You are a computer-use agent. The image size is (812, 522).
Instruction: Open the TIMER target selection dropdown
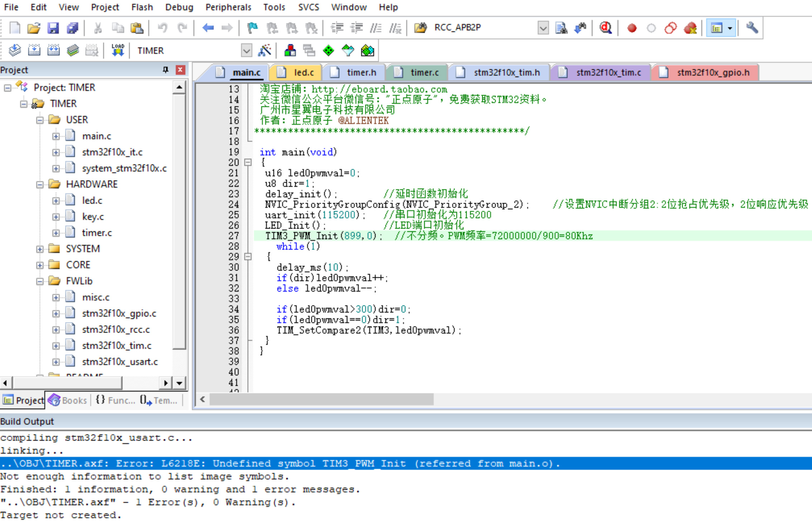247,51
